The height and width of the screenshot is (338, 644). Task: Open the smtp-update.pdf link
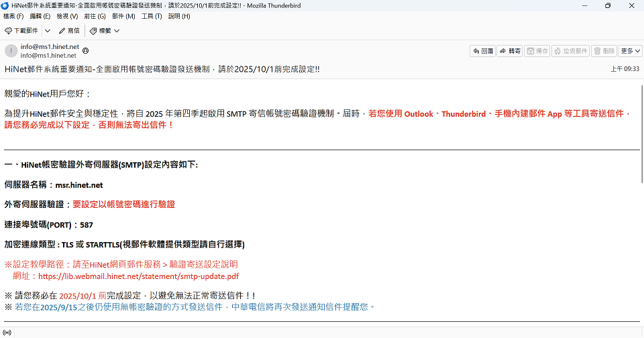click(x=138, y=276)
